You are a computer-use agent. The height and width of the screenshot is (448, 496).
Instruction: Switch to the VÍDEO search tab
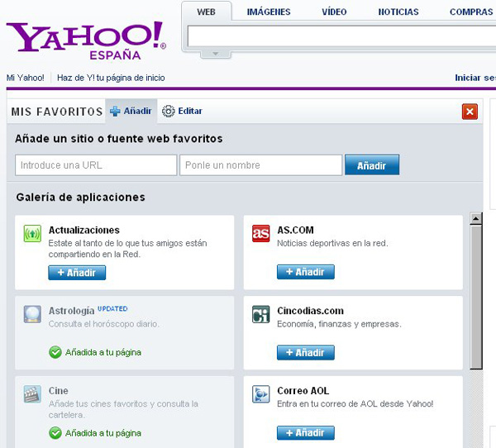(x=334, y=12)
